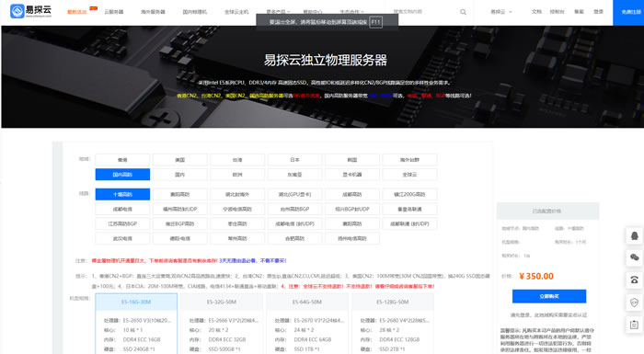Click the 易探云 logo icon
Screen dimensions: 644x354
tap(17, 11)
